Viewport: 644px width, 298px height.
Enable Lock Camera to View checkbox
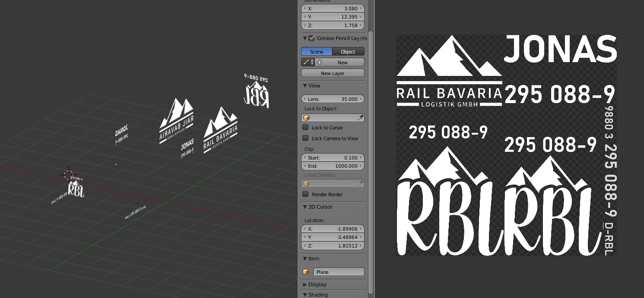[305, 138]
